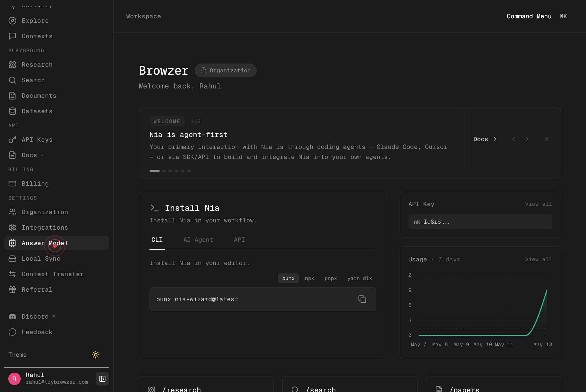Click the Search magnifier icon in sidebar

[x=12, y=80]
